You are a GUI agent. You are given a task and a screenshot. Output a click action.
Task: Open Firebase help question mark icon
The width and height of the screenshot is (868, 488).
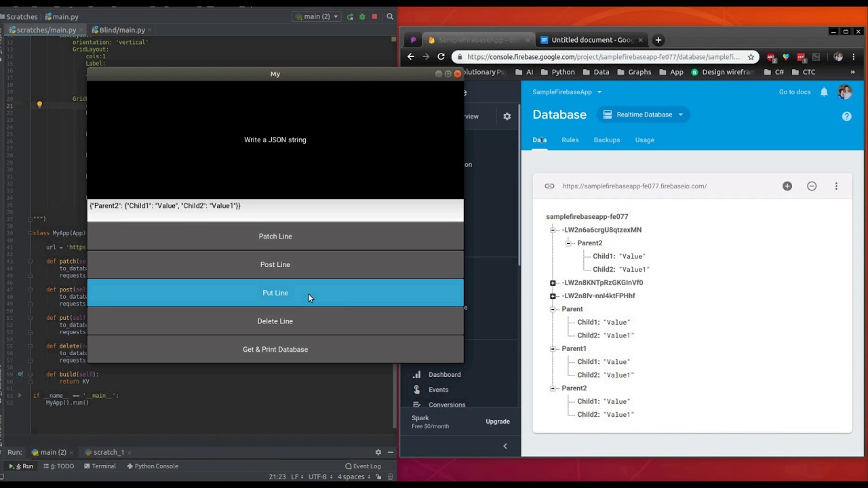coord(846,116)
